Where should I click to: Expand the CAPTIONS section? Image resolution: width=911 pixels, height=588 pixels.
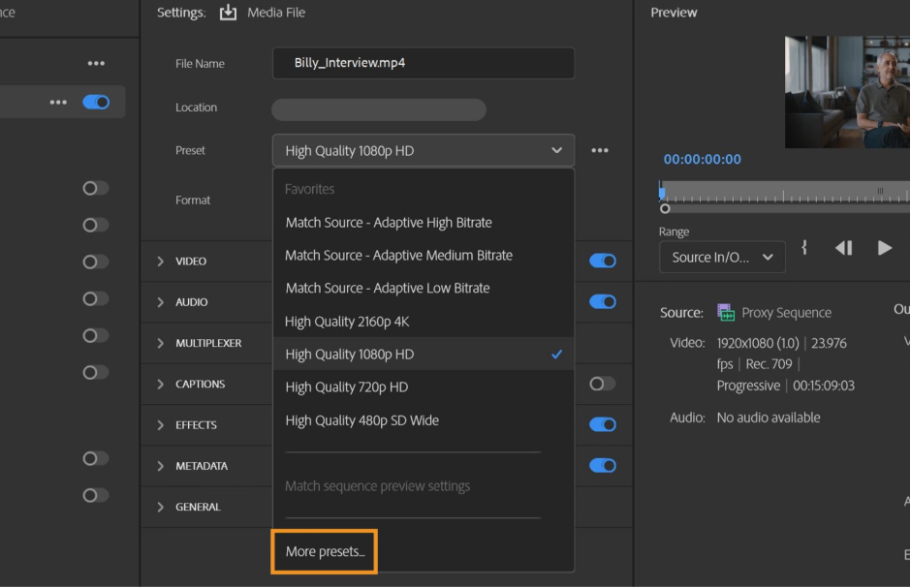point(160,385)
